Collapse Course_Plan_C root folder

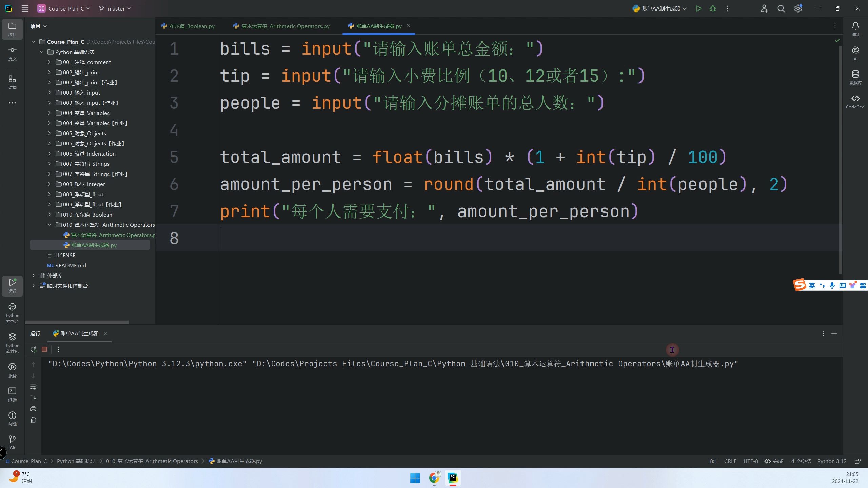tap(34, 42)
